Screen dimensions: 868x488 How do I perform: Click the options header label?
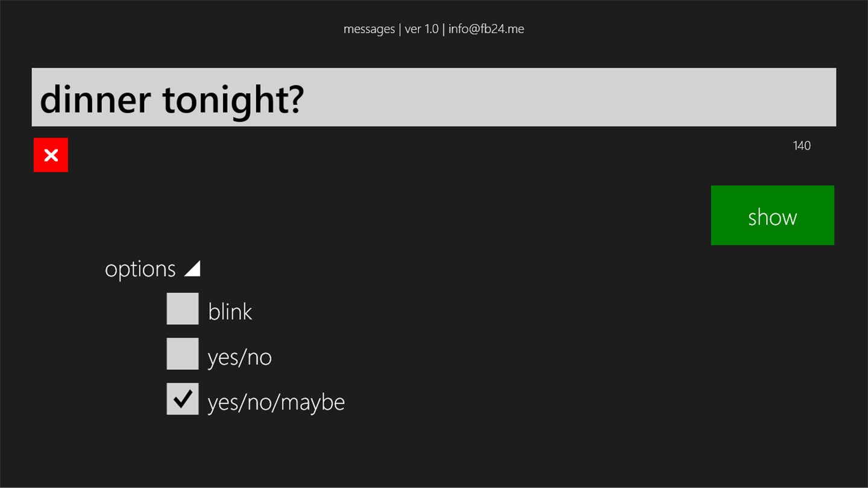coord(140,269)
